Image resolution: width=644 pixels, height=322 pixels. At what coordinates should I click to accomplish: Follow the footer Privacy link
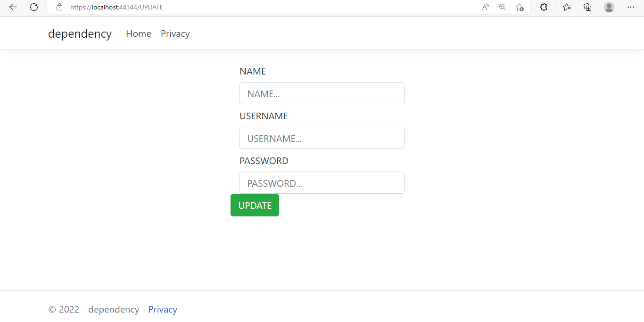click(163, 309)
